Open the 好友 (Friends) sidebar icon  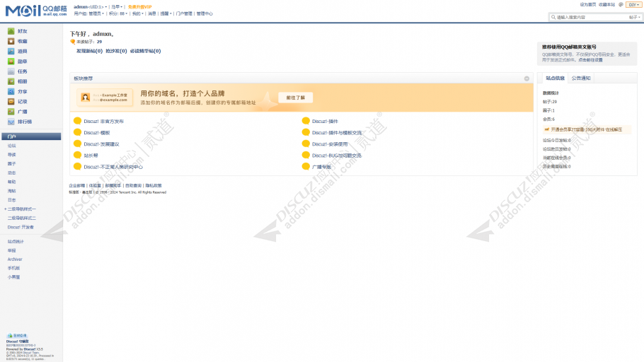click(11, 31)
